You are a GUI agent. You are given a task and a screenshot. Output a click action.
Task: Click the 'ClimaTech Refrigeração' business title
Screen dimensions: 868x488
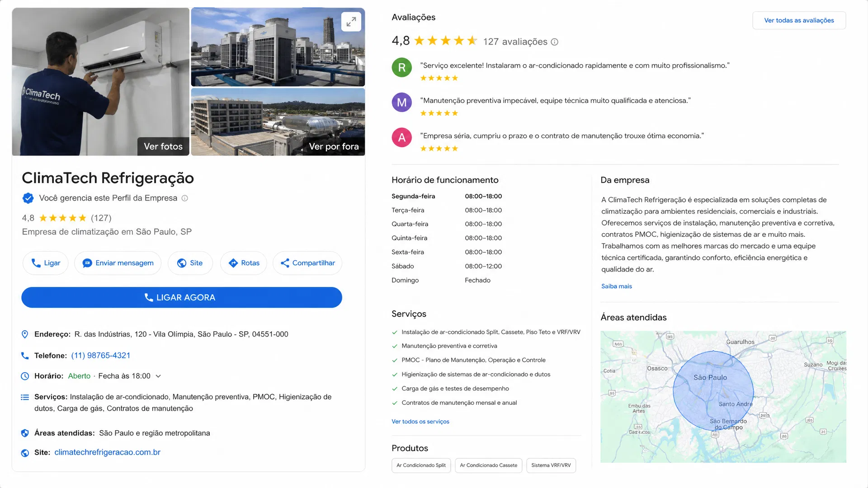click(108, 178)
